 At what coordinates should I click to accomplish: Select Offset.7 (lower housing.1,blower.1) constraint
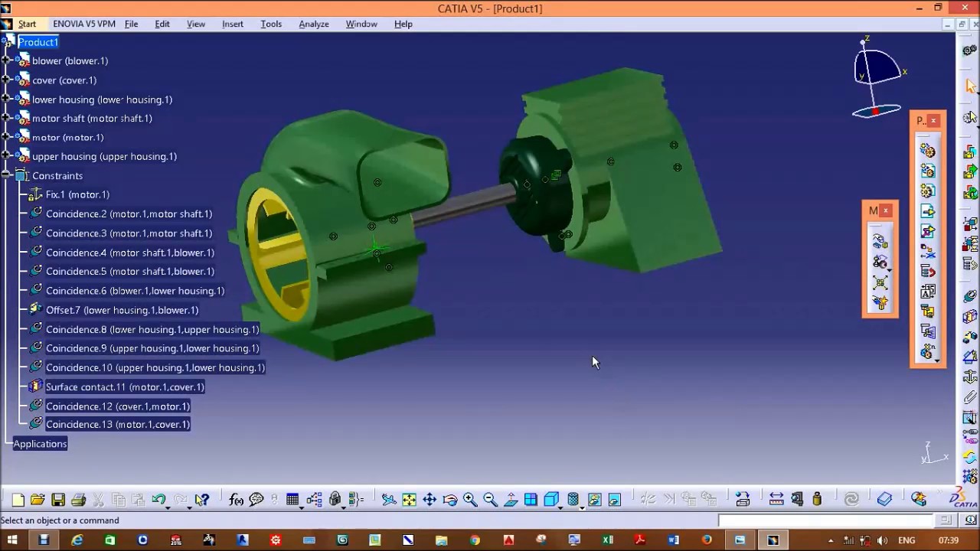122,310
